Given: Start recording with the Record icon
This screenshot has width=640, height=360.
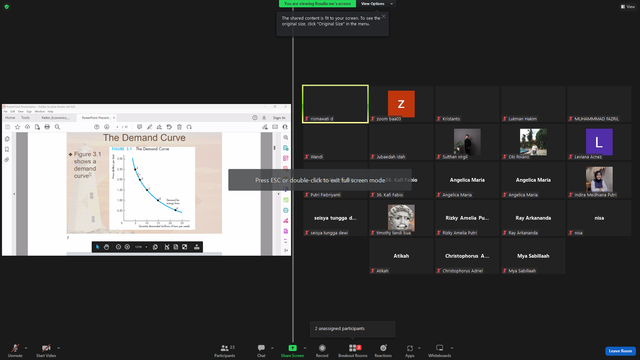Looking at the screenshot, I should (x=322, y=348).
